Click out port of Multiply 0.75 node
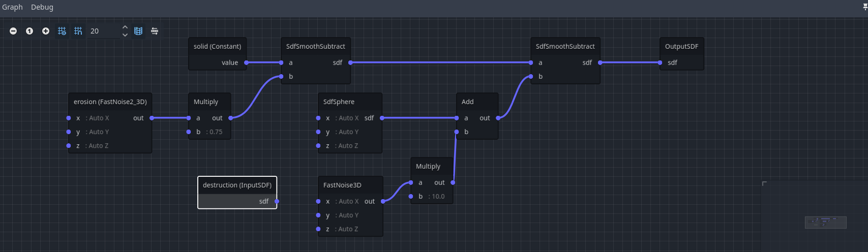Image resolution: width=868 pixels, height=252 pixels. pos(230,118)
